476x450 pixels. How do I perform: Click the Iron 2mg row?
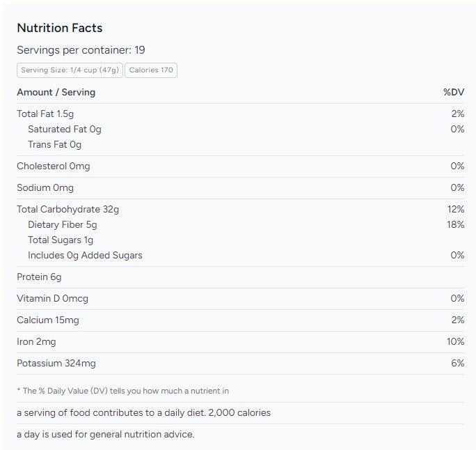point(36,341)
